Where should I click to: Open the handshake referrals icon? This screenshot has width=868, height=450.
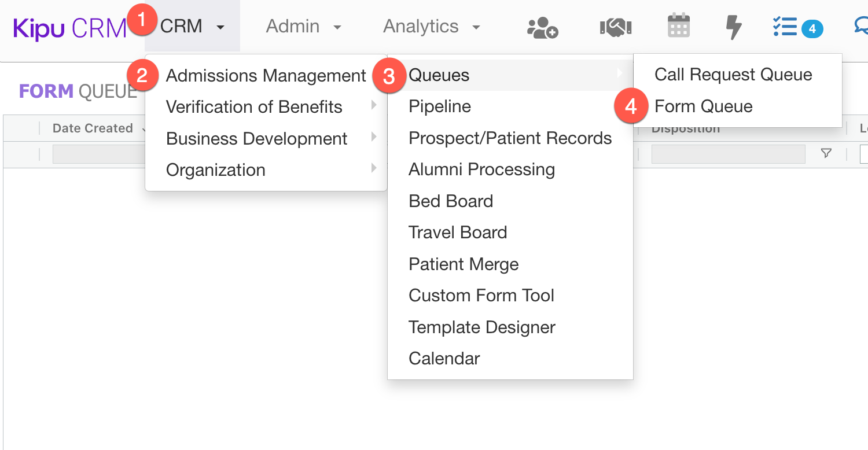(x=615, y=27)
